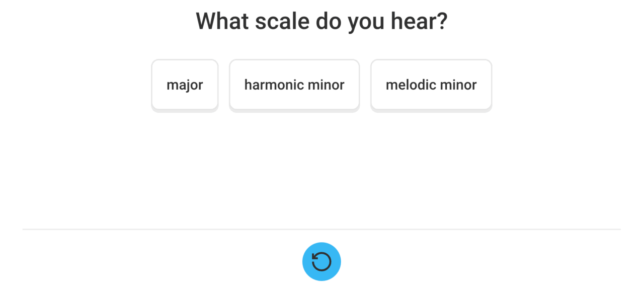
Task: Click the harmonic minor button
Action: pyautogui.click(x=294, y=85)
